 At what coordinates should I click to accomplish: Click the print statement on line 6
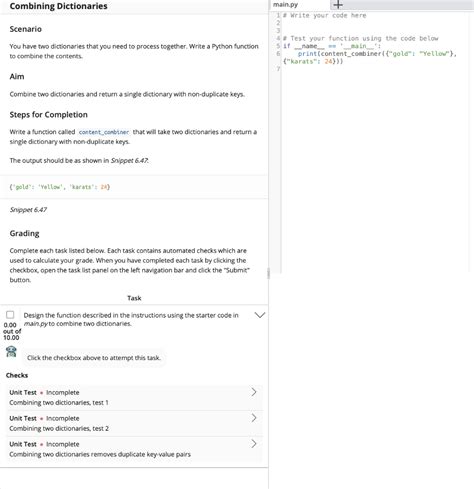[x=377, y=54]
